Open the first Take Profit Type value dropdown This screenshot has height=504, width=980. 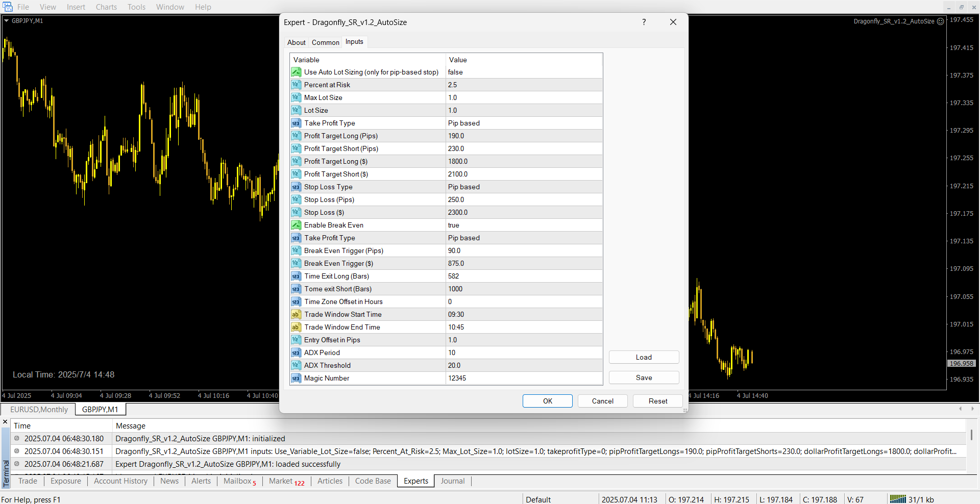click(x=524, y=123)
